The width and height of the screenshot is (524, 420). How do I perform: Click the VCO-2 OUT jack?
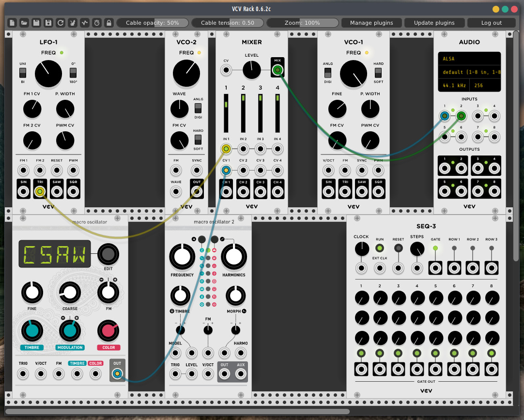[x=197, y=192]
